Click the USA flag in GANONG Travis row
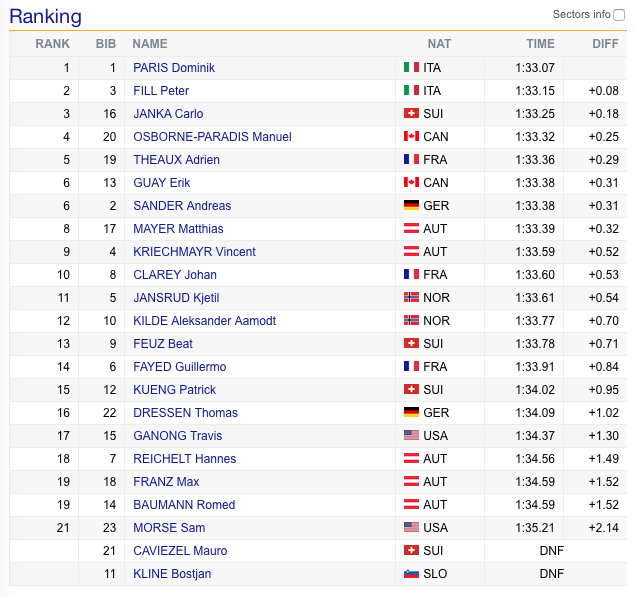The height and width of the screenshot is (597, 637). point(411,435)
